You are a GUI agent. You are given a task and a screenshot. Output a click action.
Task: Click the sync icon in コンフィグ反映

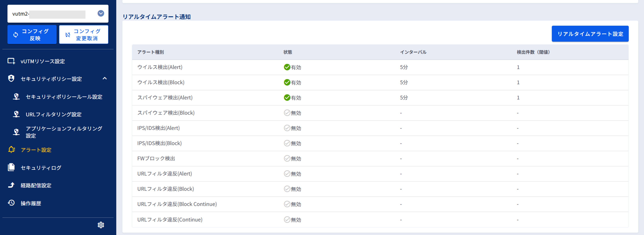16,35
